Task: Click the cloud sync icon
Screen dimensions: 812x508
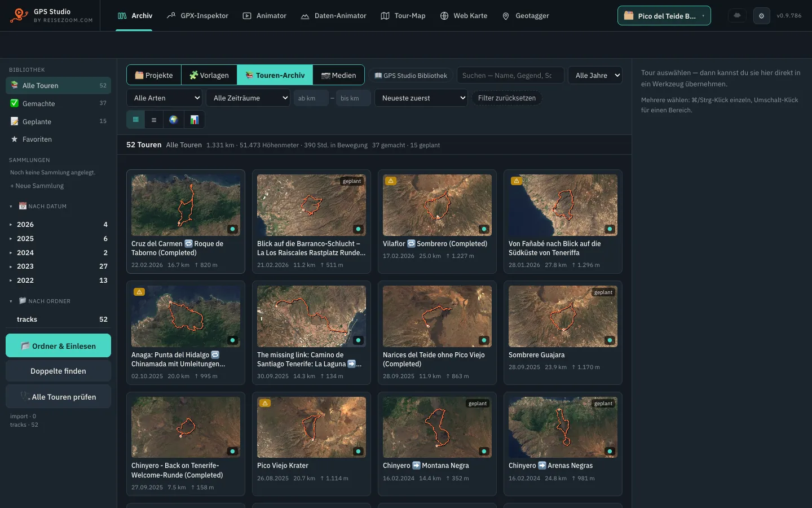Action: [737, 16]
